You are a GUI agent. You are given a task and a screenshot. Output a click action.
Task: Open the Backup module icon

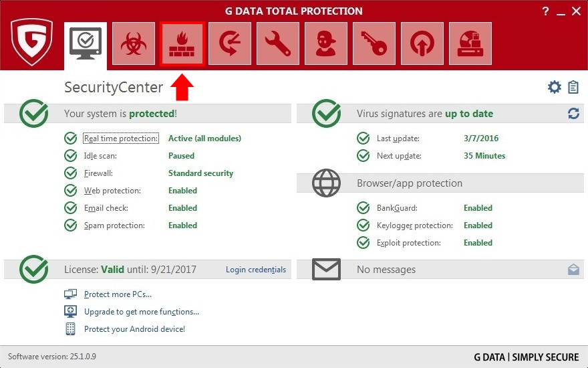230,43
